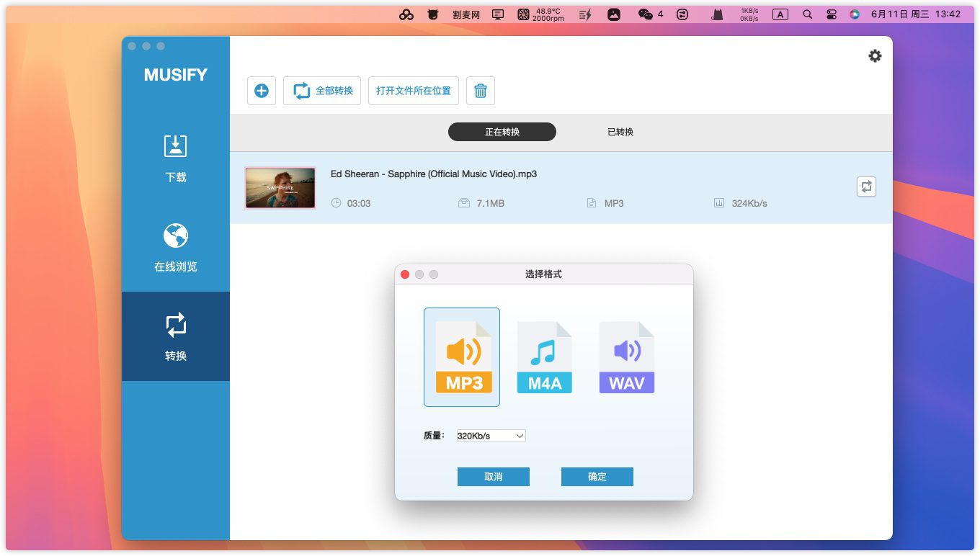Image resolution: width=980 pixels, height=556 pixels.
Task: Choose the WAV format icon
Action: 626,358
